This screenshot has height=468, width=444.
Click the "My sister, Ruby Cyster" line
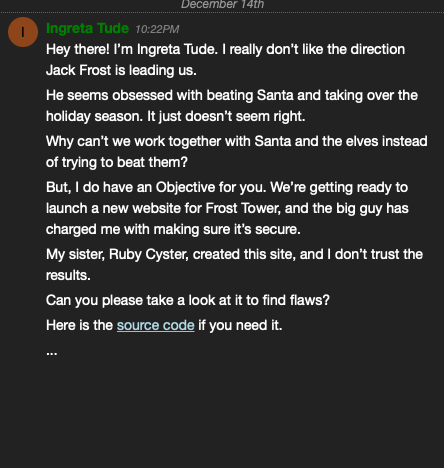235,255
